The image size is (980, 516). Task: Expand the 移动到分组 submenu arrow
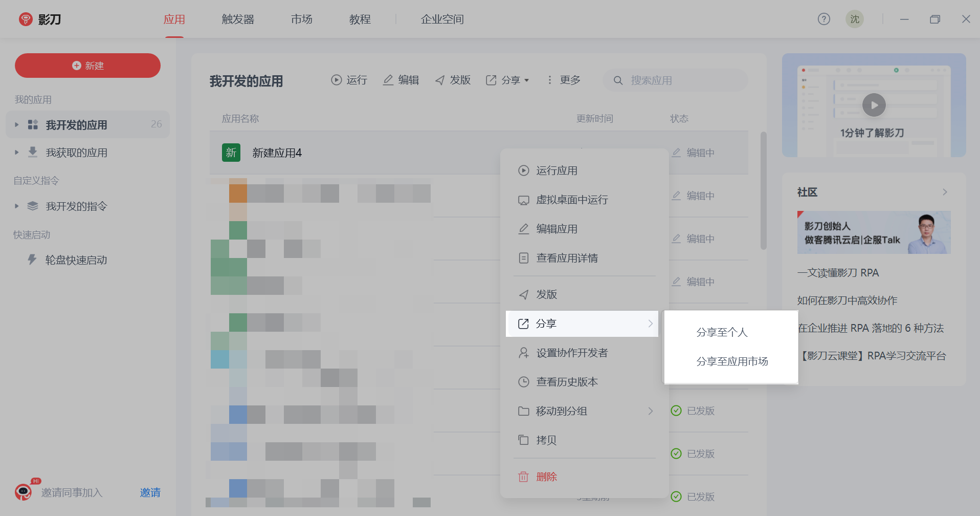(651, 411)
